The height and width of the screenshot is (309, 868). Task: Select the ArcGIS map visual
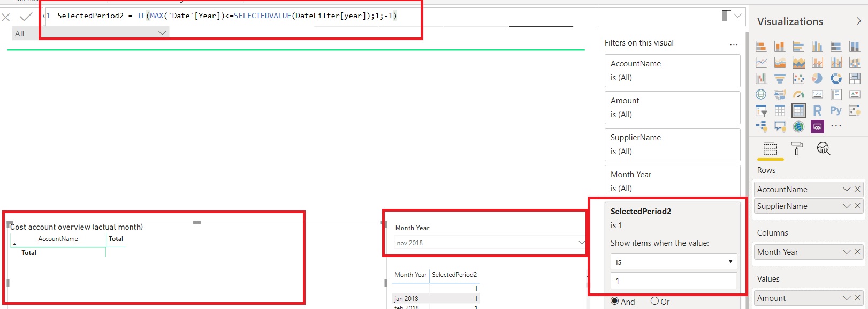(798, 126)
